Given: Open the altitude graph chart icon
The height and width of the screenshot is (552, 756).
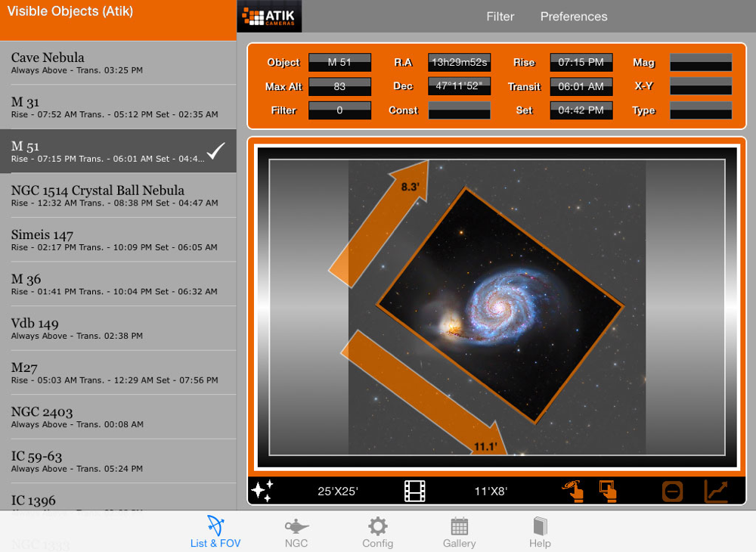Looking at the screenshot, I should [x=716, y=491].
